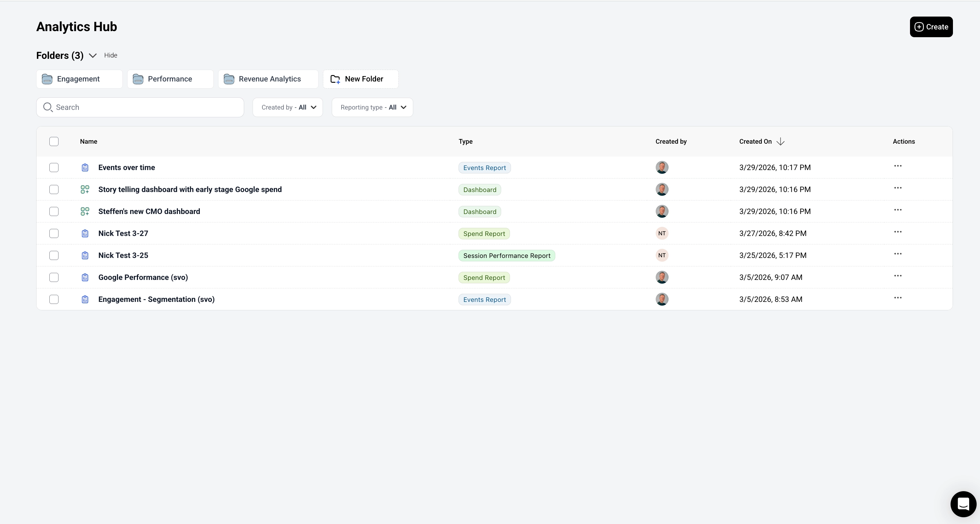Click the NT avatar on Nick Test 3-27 row
Screen dimensions: 980x524
coord(661,234)
